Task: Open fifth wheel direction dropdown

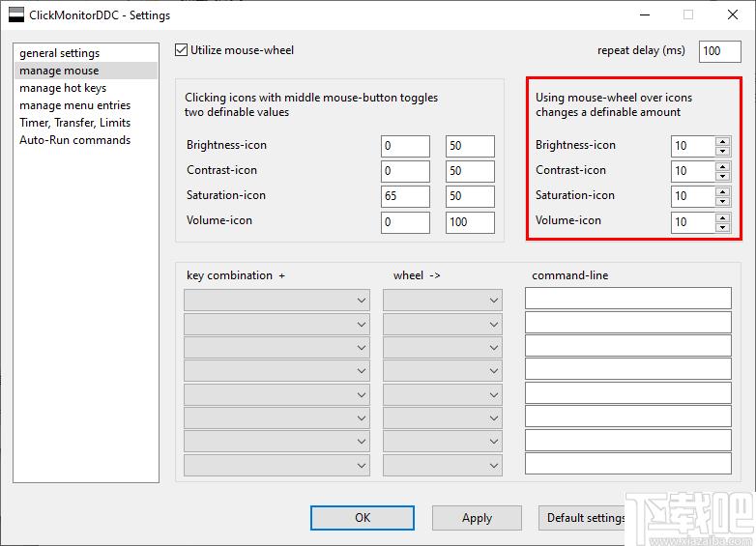Action: pyautogui.click(x=443, y=394)
